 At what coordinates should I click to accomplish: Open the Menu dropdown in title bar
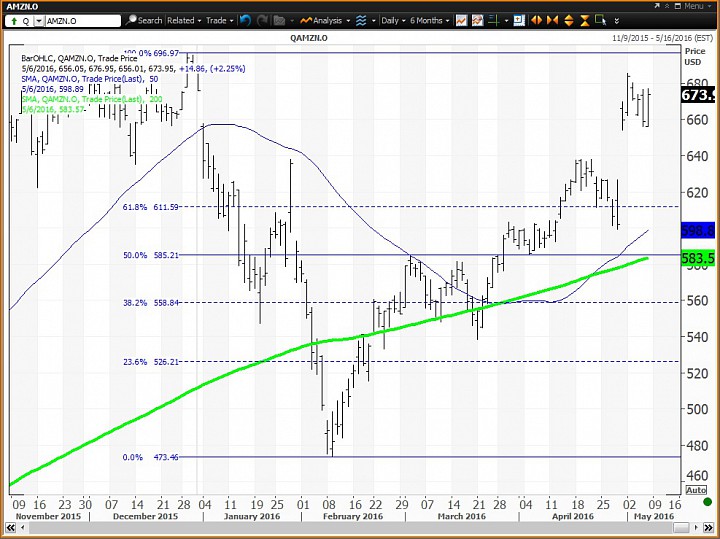[x=698, y=6]
